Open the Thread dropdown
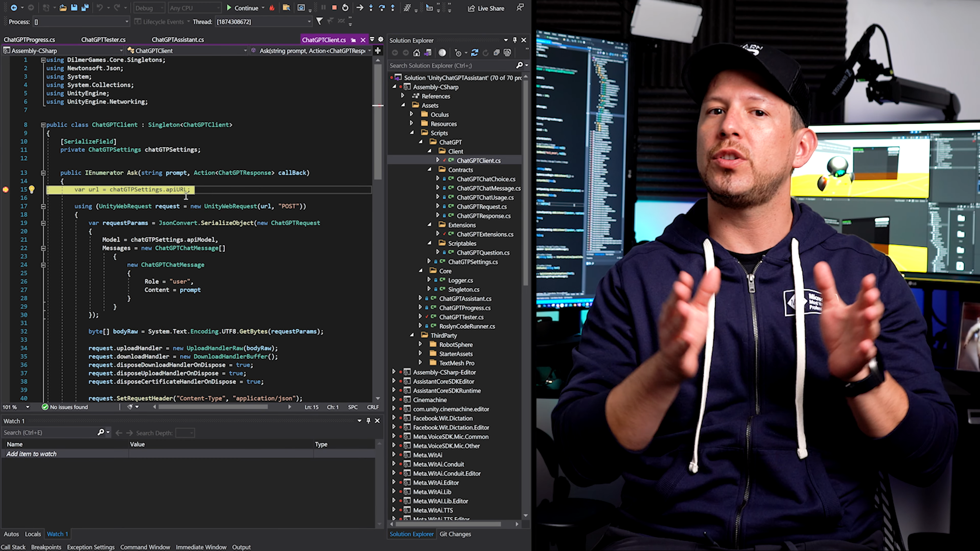This screenshot has height=551, width=980. 309,22
